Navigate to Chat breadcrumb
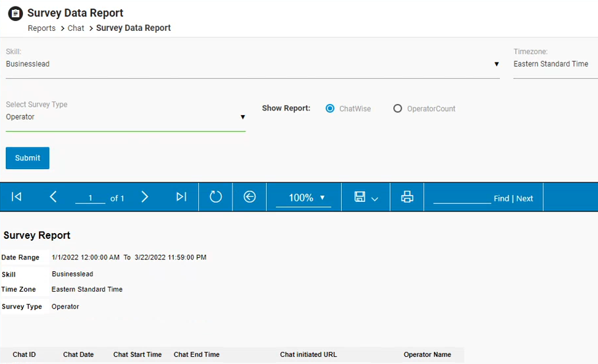The height and width of the screenshot is (364, 598). click(x=76, y=28)
